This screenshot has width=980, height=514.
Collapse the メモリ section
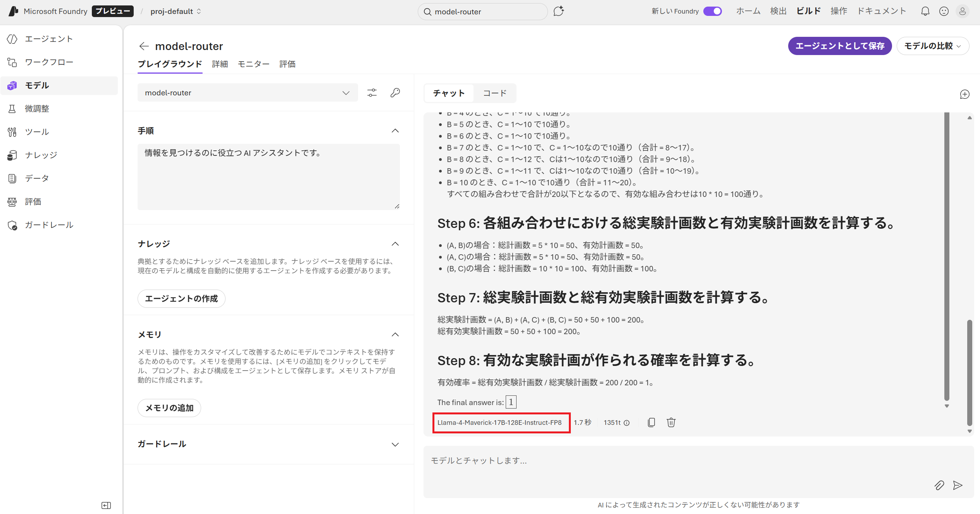(x=395, y=335)
